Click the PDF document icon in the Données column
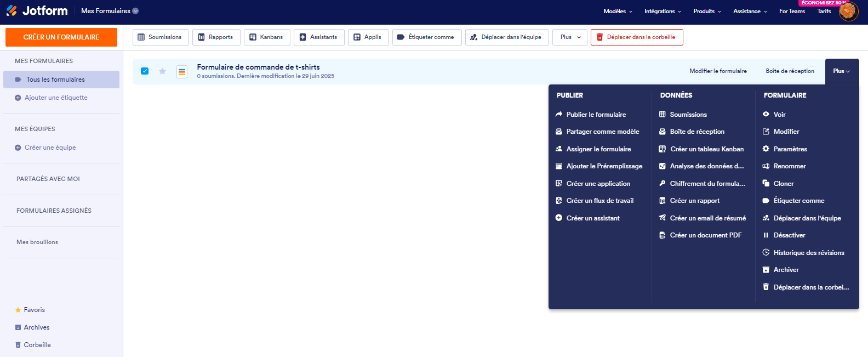Viewport: 868px width, 357px height. (x=663, y=235)
